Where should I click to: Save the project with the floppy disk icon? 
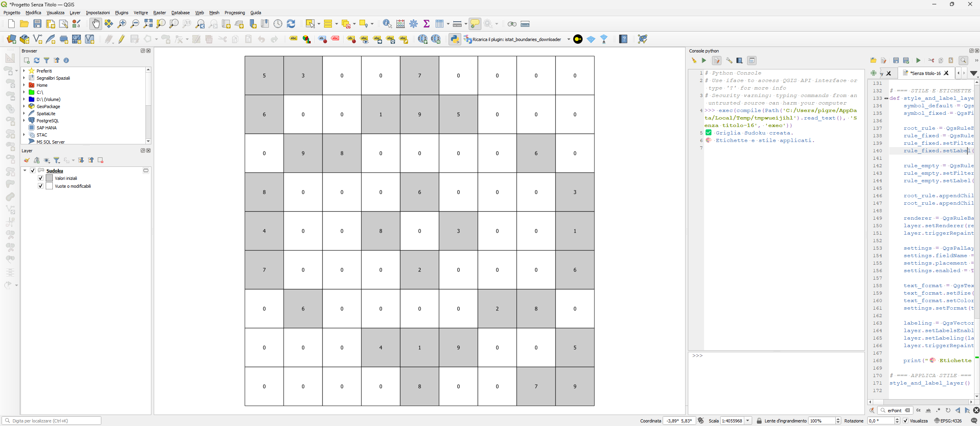(x=37, y=24)
